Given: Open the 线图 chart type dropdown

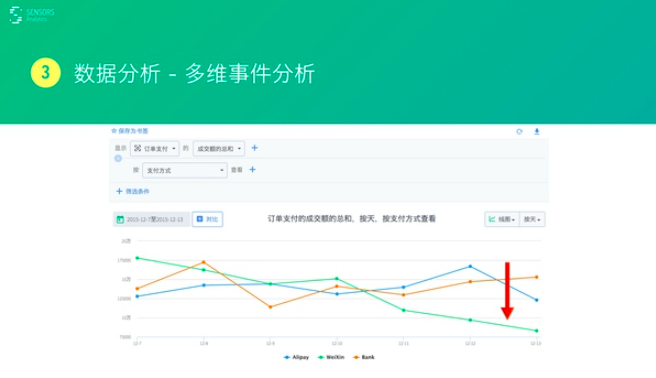Looking at the screenshot, I should pyautogui.click(x=502, y=219).
